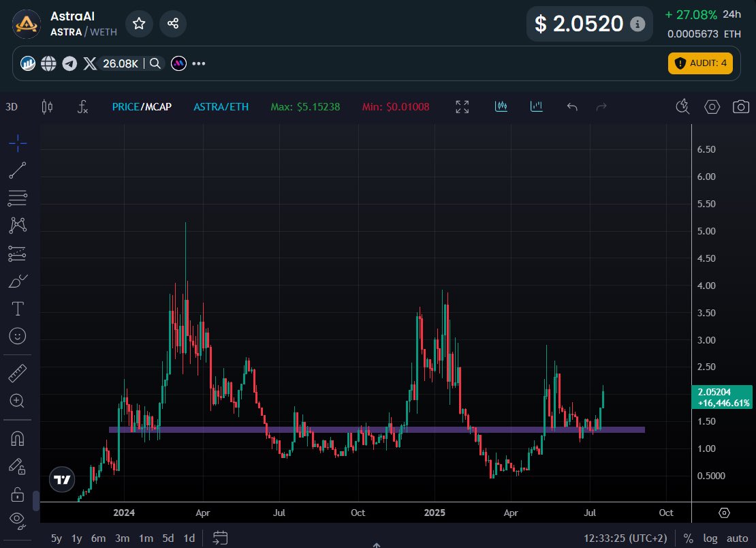Add AstraAI to favorites with the star icon
This screenshot has width=756, height=548.
pyautogui.click(x=139, y=24)
